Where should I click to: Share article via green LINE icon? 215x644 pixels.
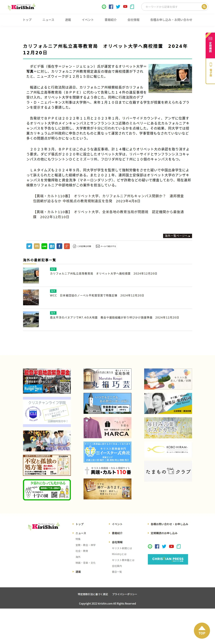pyautogui.click(x=44, y=246)
